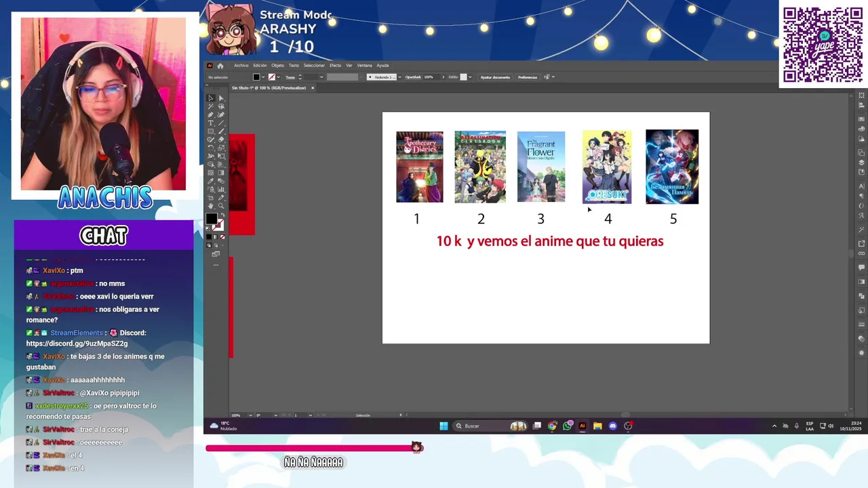This screenshot has height=488, width=868.
Task: Select the Hand tool
Action: tap(211, 205)
